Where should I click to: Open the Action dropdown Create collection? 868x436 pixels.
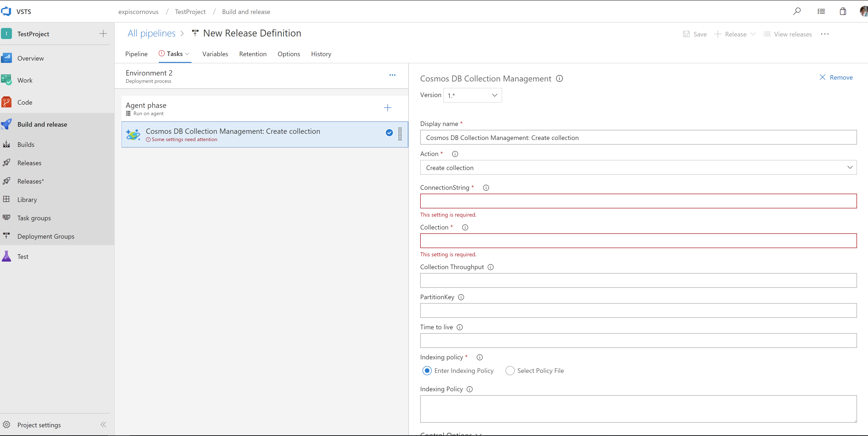click(638, 168)
